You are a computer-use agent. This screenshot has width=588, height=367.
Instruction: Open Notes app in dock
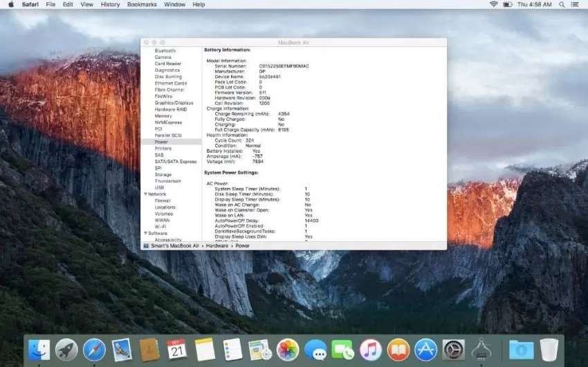205,350
